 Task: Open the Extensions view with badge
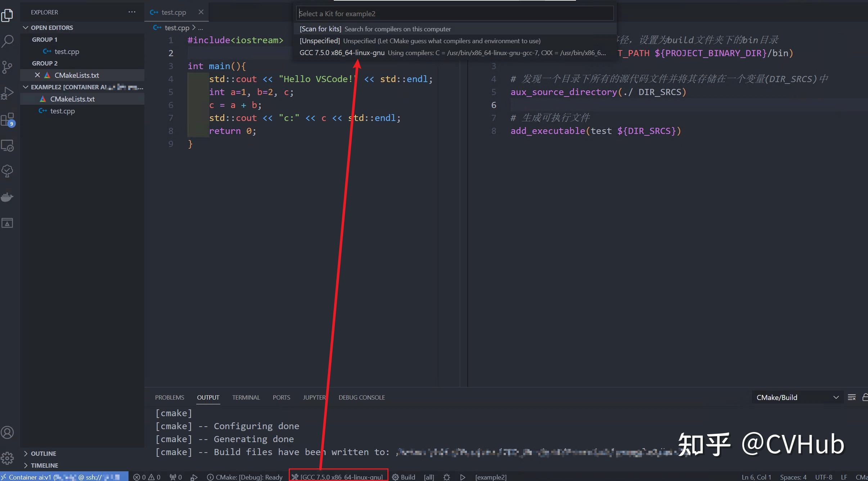[8, 120]
